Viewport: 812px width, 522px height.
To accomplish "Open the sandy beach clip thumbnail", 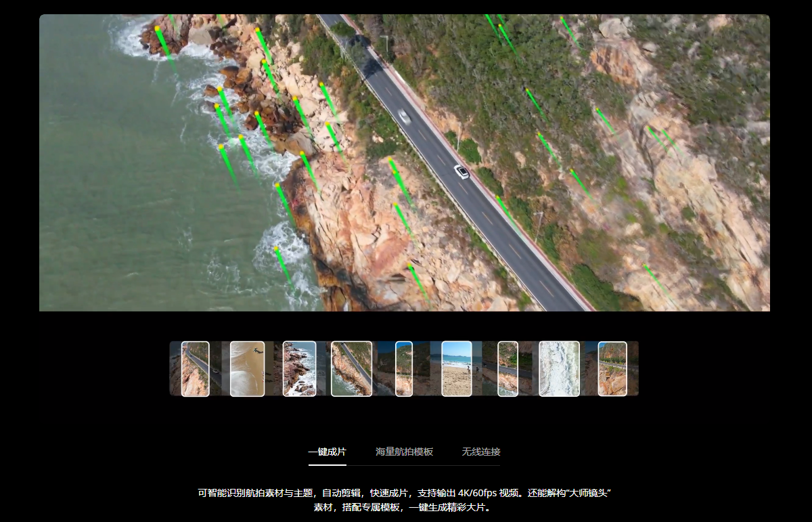I will click(248, 369).
